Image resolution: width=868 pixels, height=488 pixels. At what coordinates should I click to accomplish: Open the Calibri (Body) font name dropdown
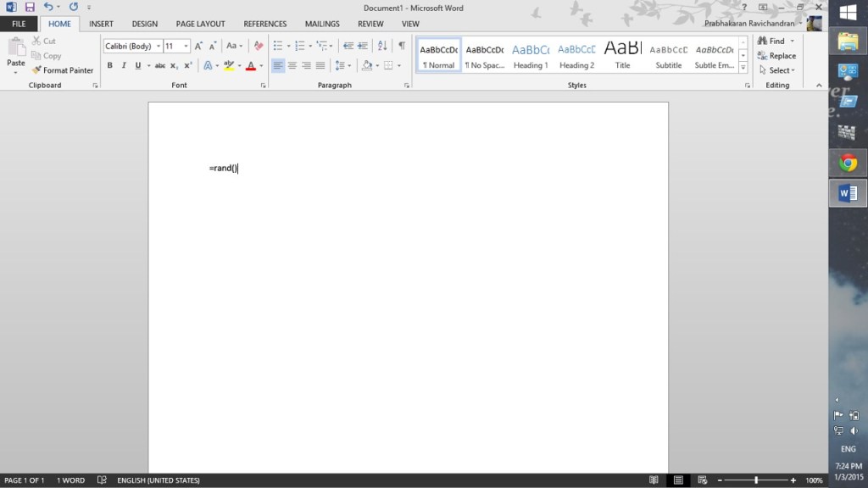158,47
